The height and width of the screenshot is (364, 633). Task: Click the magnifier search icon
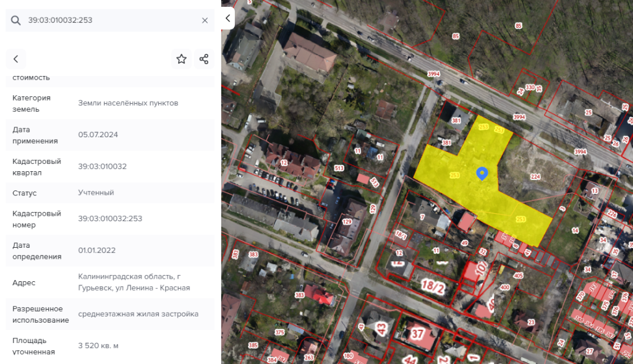[16, 20]
